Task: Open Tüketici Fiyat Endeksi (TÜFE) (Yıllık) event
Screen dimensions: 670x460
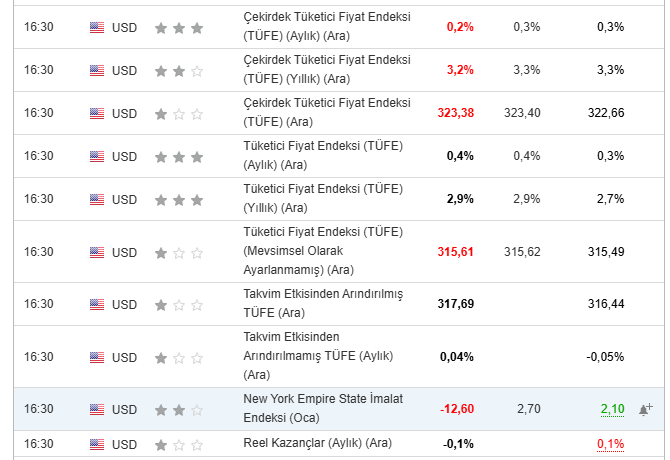Action: point(323,198)
